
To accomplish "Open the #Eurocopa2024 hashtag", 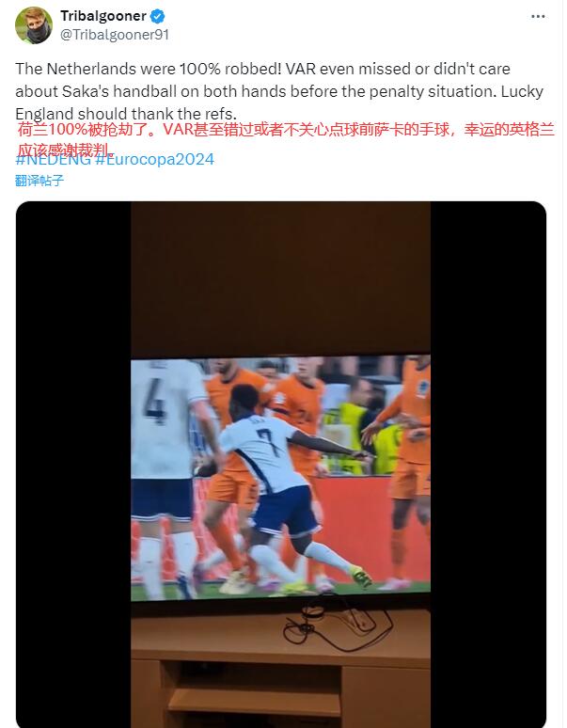I will pos(155,160).
